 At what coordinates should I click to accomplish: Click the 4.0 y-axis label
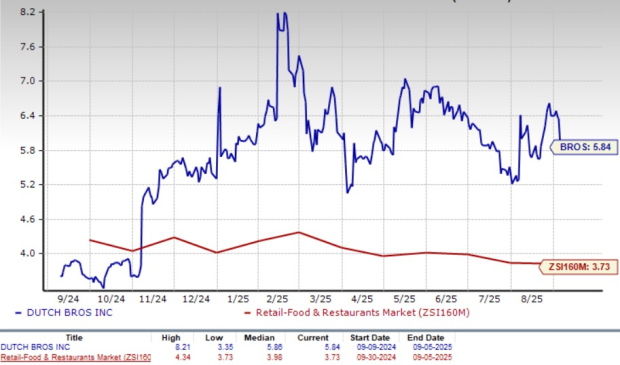(28, 253)
